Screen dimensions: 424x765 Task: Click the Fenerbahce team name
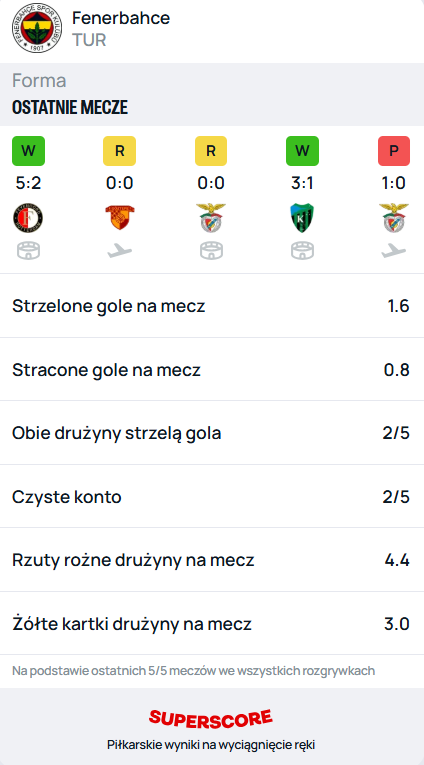point(121,18)
